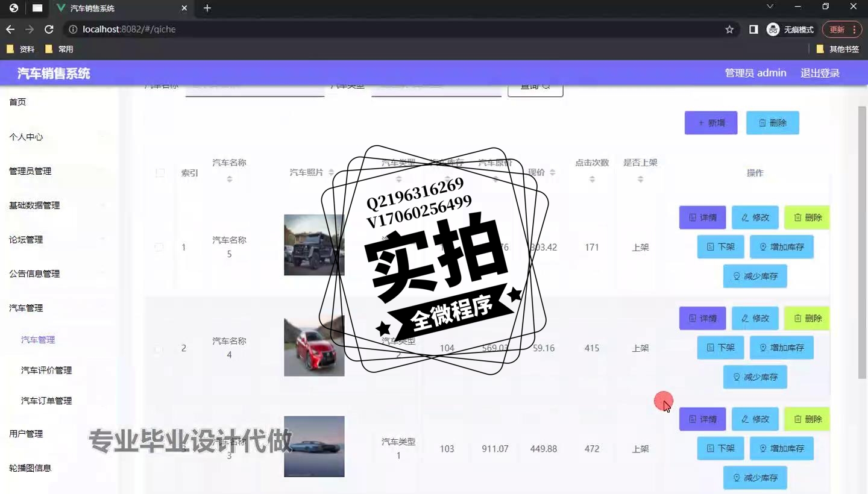Sort by 汽车照片 column arrows

coord(331,173)
